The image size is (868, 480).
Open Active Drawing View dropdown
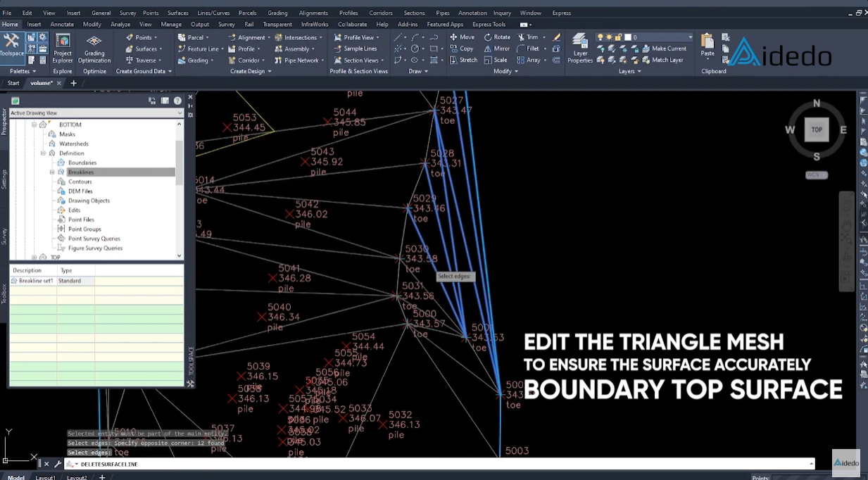point(96,113)
